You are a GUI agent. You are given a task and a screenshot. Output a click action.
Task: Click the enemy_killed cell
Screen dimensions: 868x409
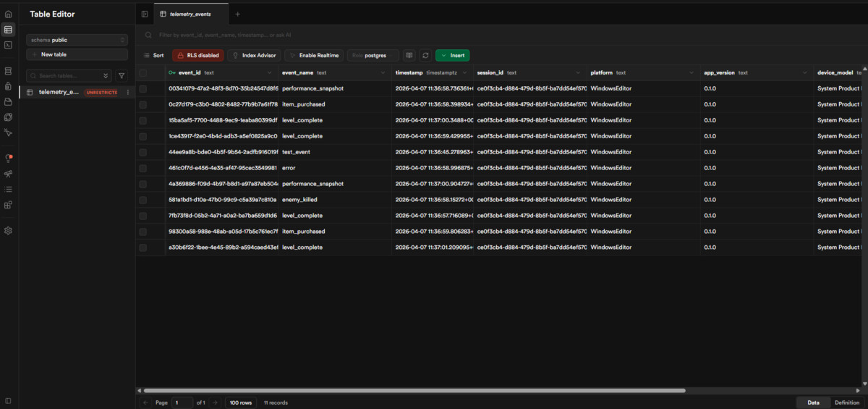pos(336,200)
